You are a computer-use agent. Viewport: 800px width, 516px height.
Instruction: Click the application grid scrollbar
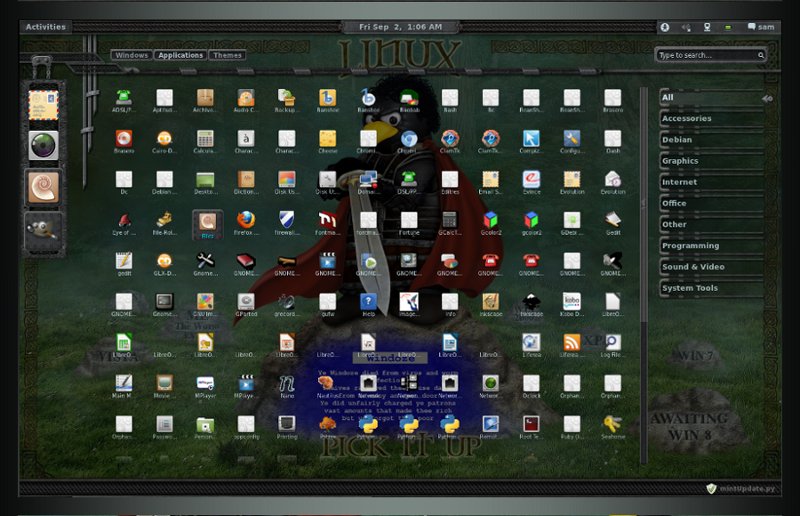pyautogui.click(x=644, y=276)
